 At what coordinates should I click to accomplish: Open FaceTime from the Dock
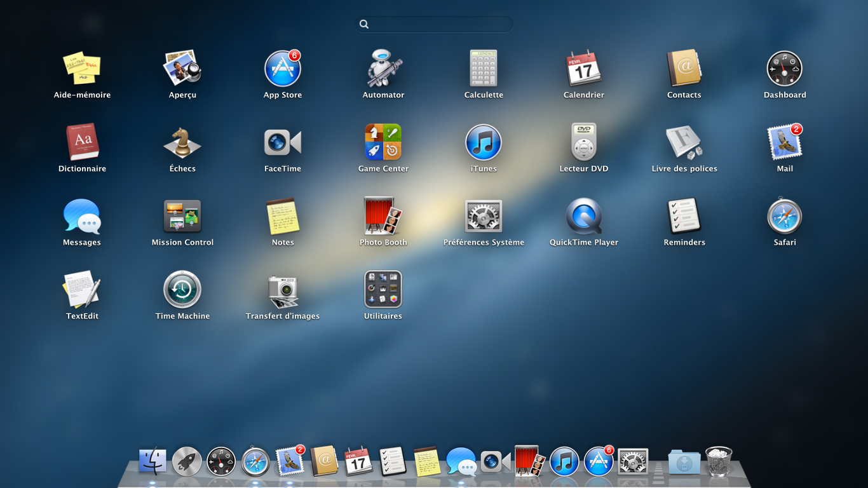point(496,462)
